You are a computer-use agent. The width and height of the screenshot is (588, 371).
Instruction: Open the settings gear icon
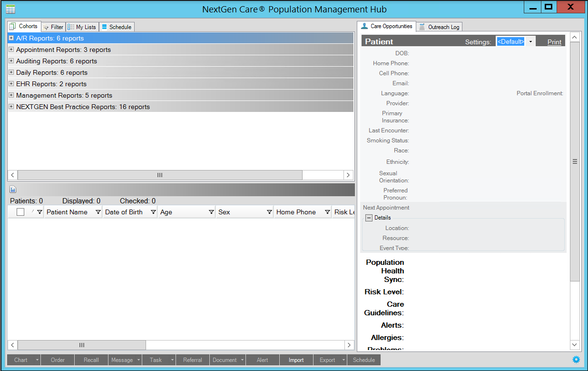[577, 360]
